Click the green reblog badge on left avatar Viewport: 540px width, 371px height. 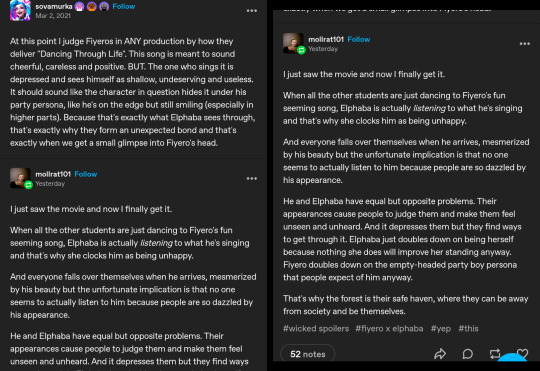28,185
